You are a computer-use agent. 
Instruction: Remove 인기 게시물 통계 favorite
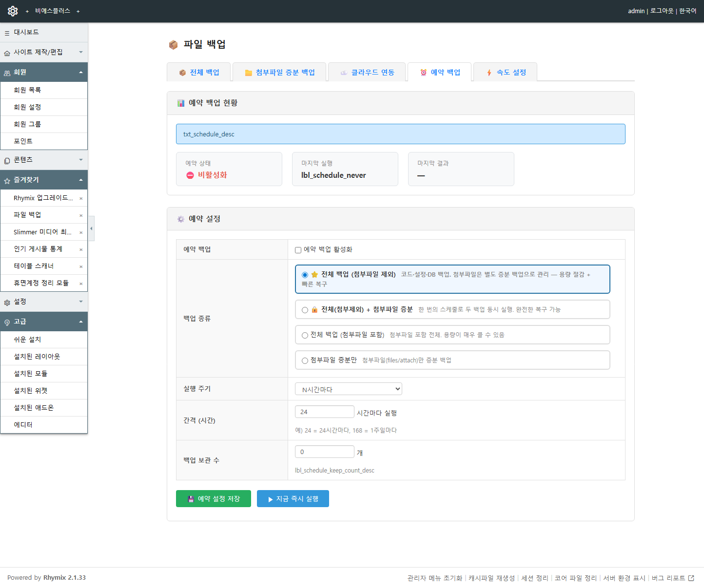[x=81, y=249]
